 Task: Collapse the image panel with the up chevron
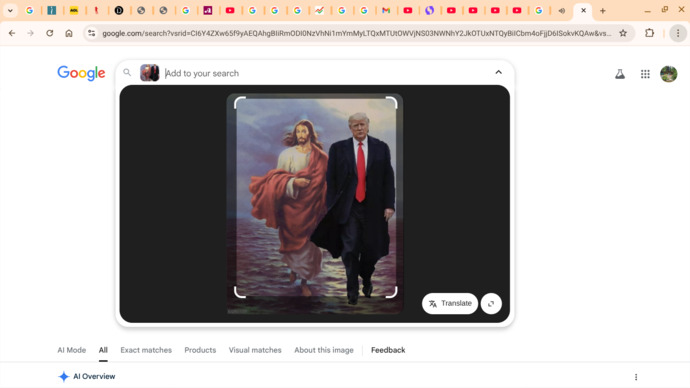click(x=499, y=72)
